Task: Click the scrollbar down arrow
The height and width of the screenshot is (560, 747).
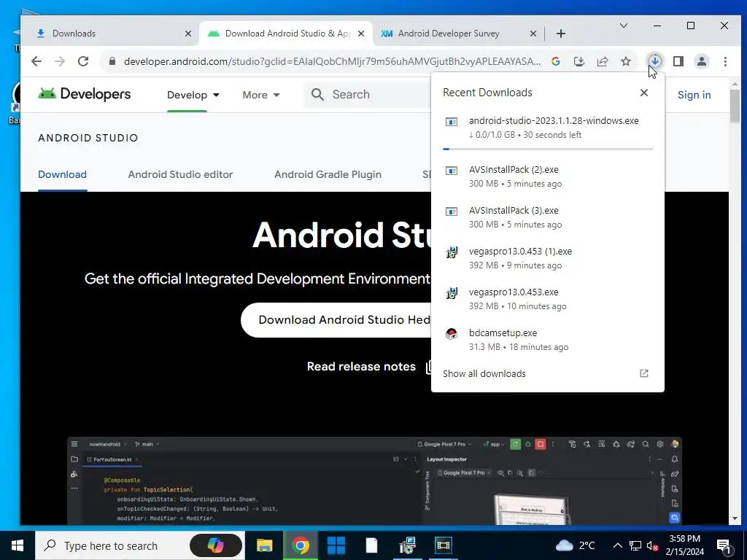Action: pyautogui.click(x=735, y=518)
